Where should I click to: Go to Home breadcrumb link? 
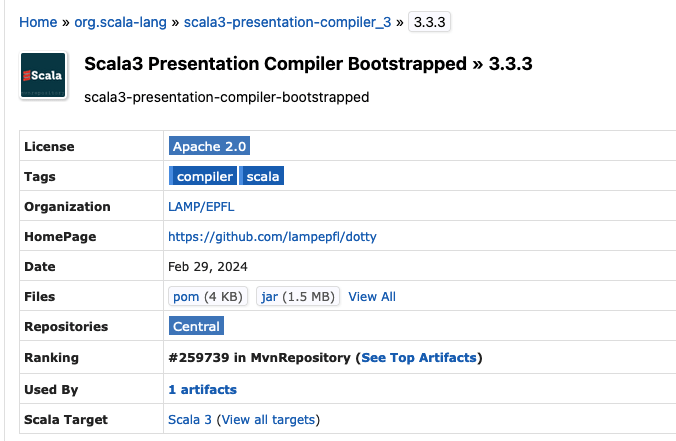coord(38,22)
